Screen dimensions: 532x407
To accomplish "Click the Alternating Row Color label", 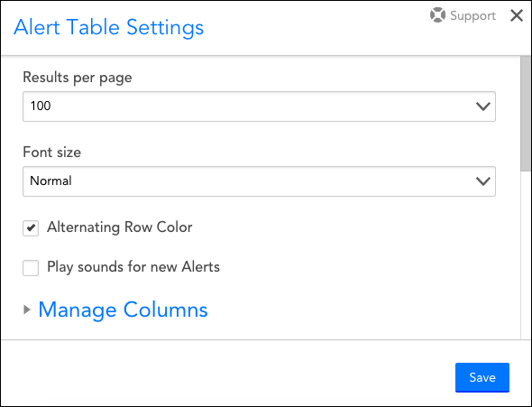I will [x=120, y=227].
